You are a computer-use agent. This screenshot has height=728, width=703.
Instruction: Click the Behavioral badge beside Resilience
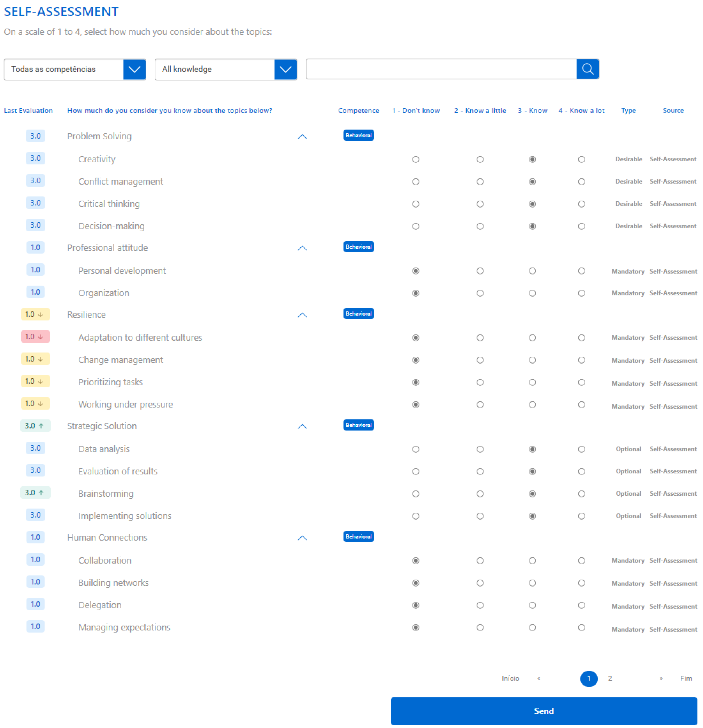pyautogui.click(x=358, y=314)
